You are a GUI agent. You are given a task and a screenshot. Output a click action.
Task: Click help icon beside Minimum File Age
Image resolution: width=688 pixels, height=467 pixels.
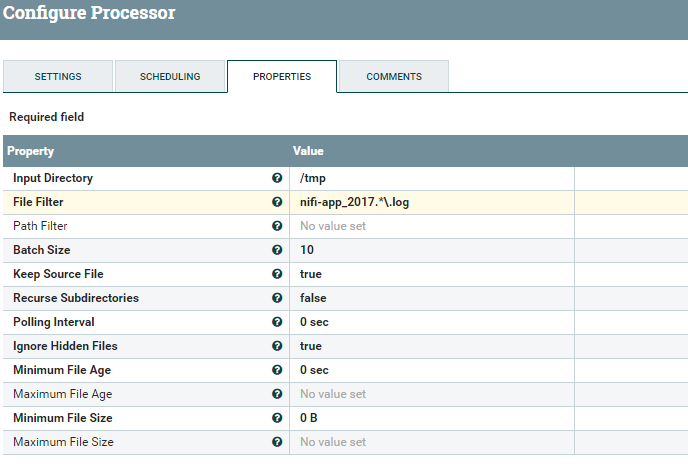point(277,370)
